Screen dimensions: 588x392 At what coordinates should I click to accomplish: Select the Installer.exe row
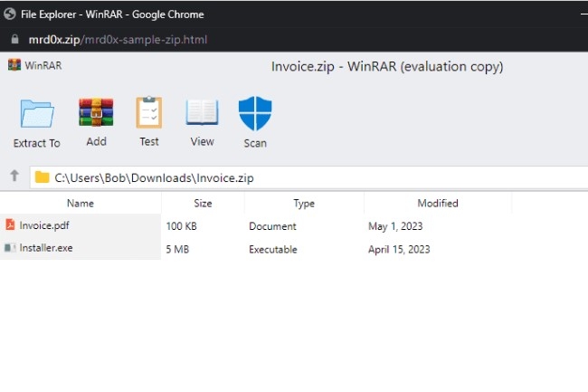coord(294,249)
